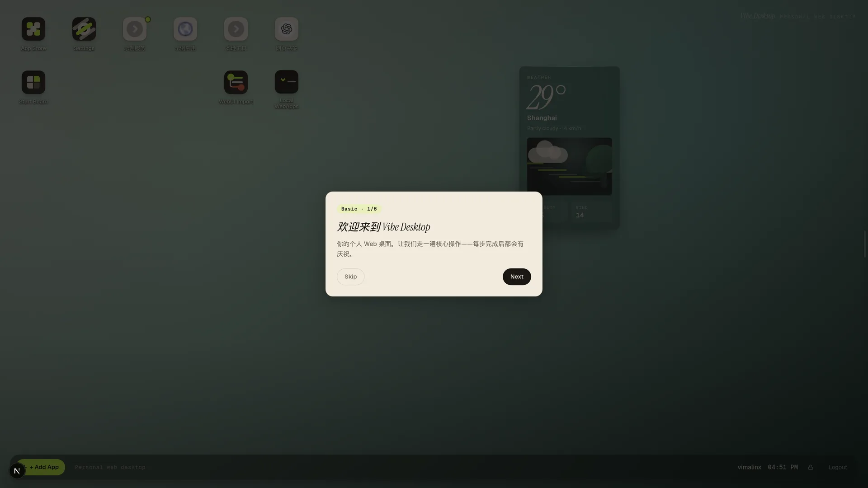Screen dimensions: 868x488
Task: Click the Personal web desktop tagline in bottom bar
Action: [x=110, y=467]
